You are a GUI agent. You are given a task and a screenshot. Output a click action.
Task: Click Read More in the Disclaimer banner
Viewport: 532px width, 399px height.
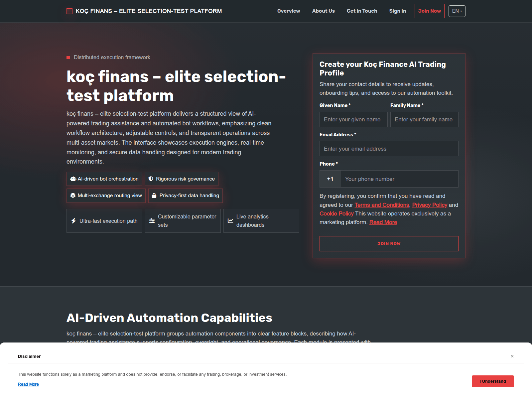pos(28,384)
